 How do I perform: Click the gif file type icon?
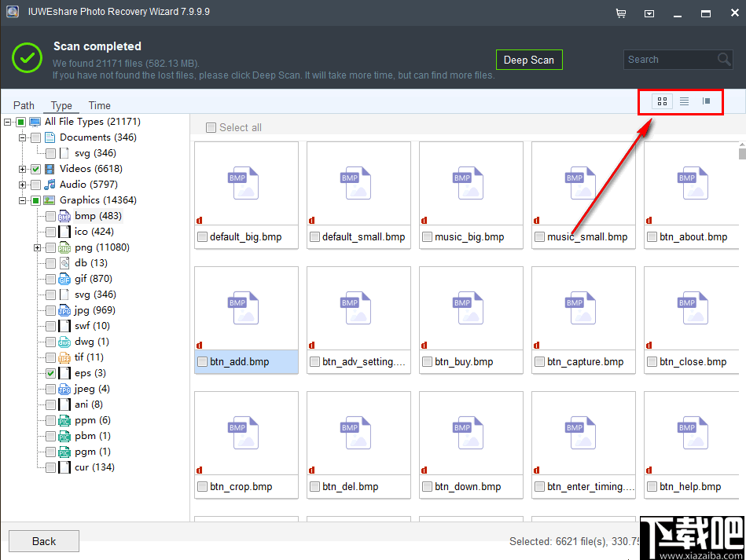click(x=63, y=278)
